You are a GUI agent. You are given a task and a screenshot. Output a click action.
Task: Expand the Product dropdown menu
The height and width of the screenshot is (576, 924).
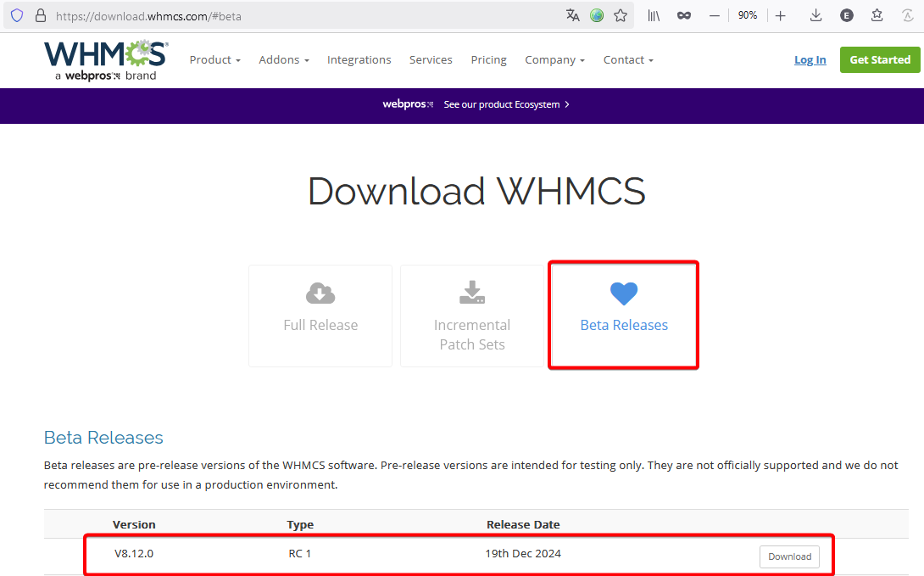(215, 59)
